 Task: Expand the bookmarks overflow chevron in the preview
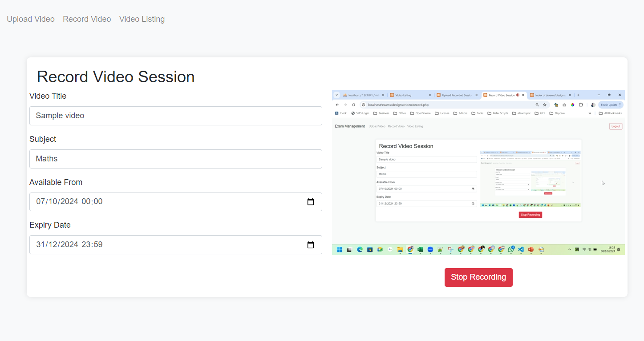click(590, 113)
